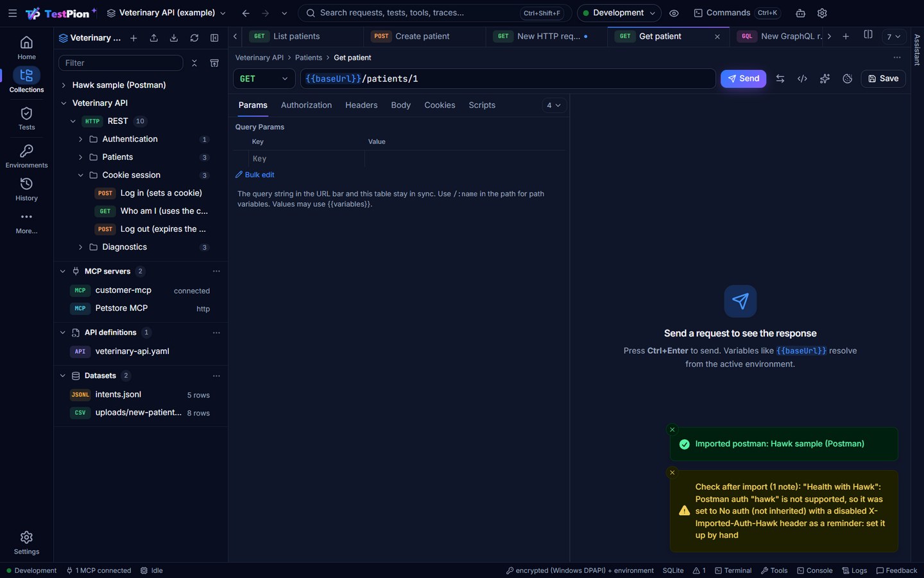Collapse the collections side panel
This screenshot has width=924, height=578.
[x=214, y=38]
